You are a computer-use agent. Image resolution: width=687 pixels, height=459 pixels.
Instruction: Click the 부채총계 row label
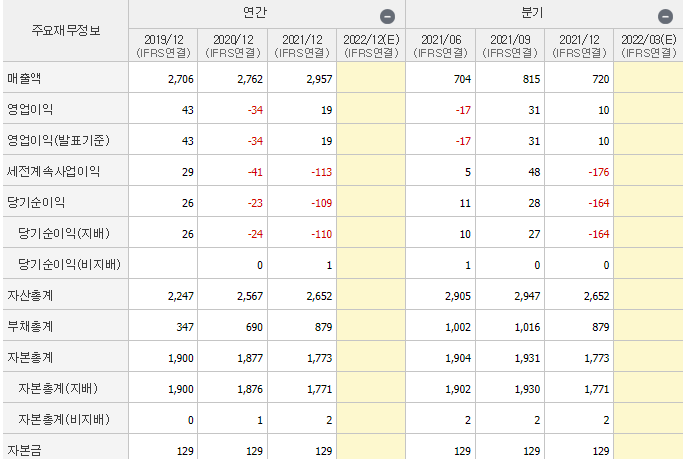(x=30, y=326)
